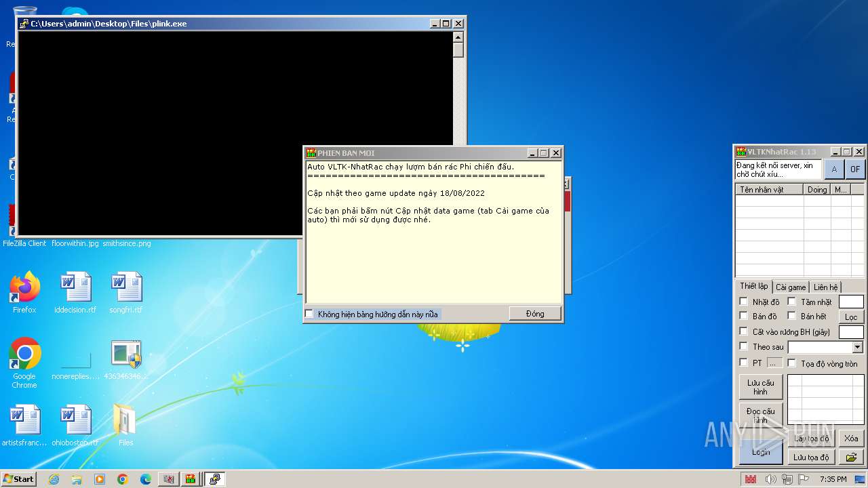The width and height of the screenshot is (868, 488).
Task: Click the A button in VLTKNhatRac
Action: 834,169
